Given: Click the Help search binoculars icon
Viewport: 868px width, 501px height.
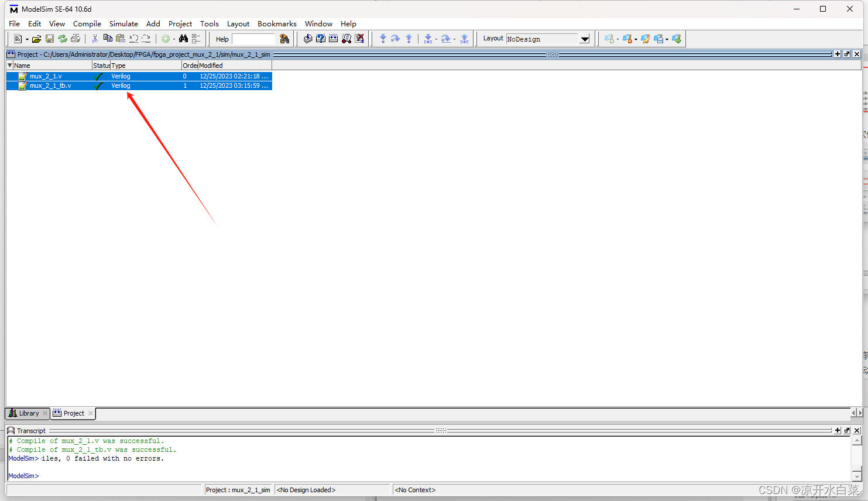Looking at the screenshot, I should [284, 39].
